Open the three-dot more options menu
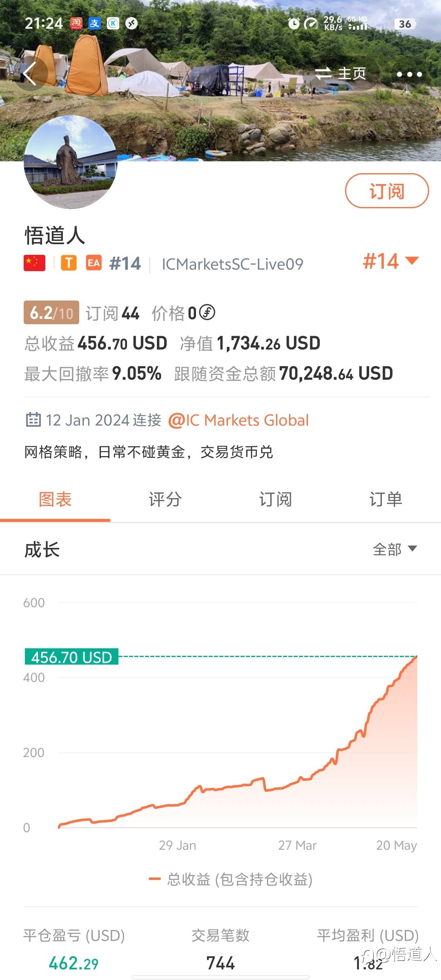This screenshot has height=980, width=441. 409,74
